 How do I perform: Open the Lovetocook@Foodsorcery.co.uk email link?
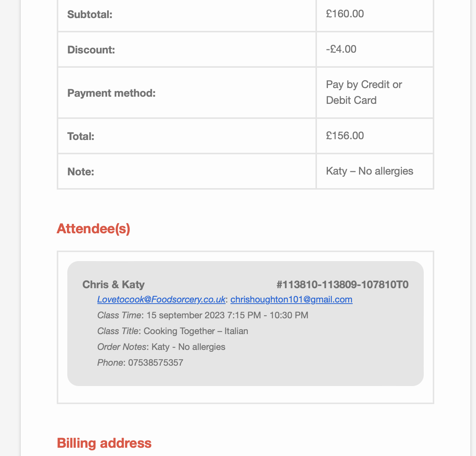pyautogui.click(x=161, y=299)
